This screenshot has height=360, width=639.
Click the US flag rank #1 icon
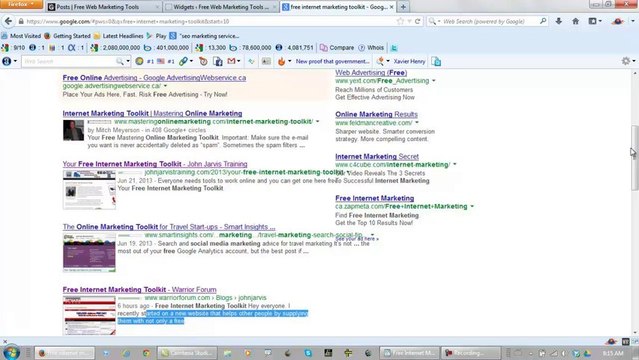(161, 61)
